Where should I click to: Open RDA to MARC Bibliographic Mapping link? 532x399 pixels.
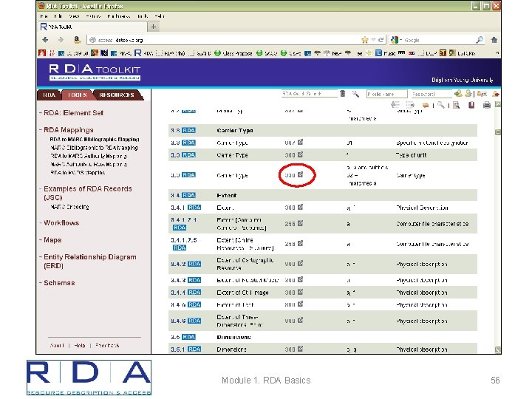tap(95, 140)
